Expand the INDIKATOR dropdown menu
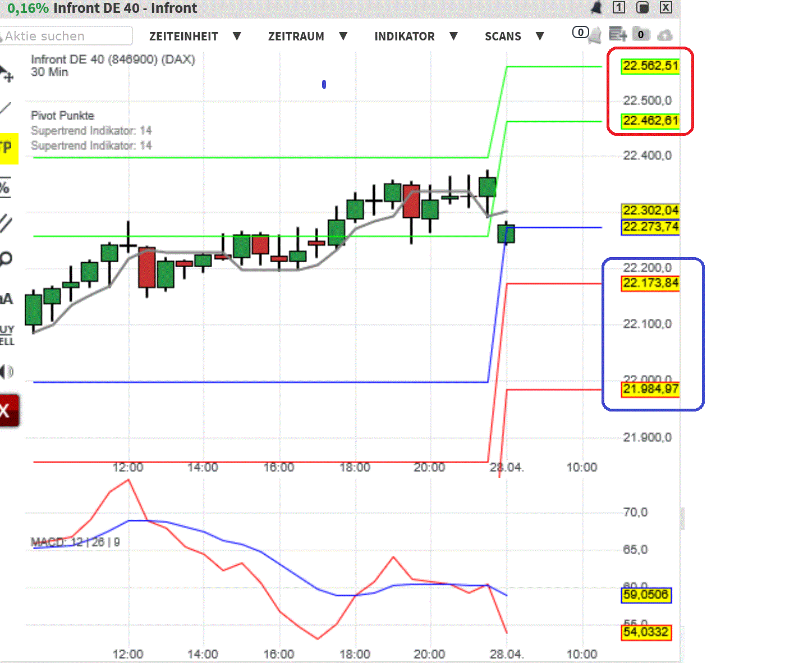Viewport: 785px width, 672px height. [416, 36]
